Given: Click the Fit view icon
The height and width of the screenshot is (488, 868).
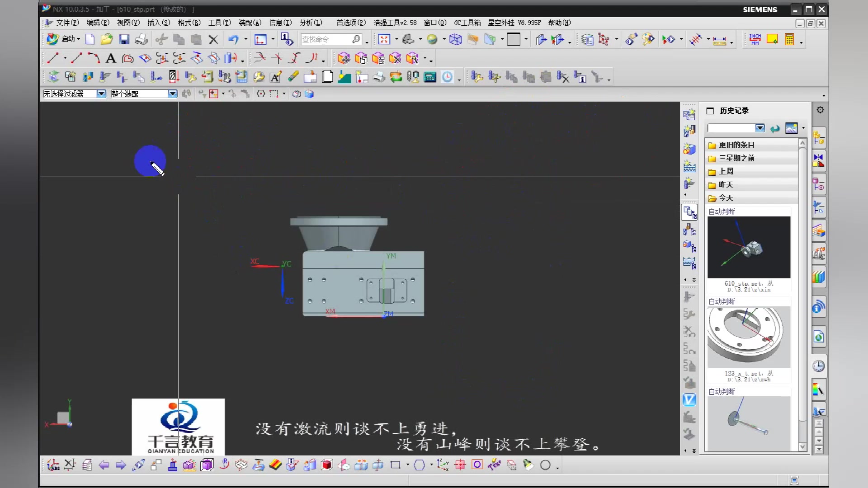Looking at the screenshot, I should [384, 40].
